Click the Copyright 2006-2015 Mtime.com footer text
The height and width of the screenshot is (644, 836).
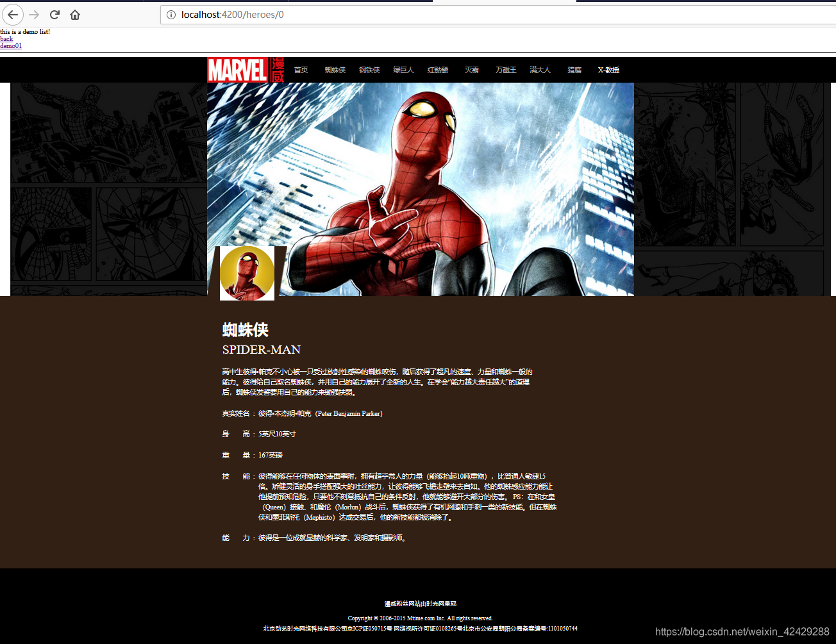(421, 618)
